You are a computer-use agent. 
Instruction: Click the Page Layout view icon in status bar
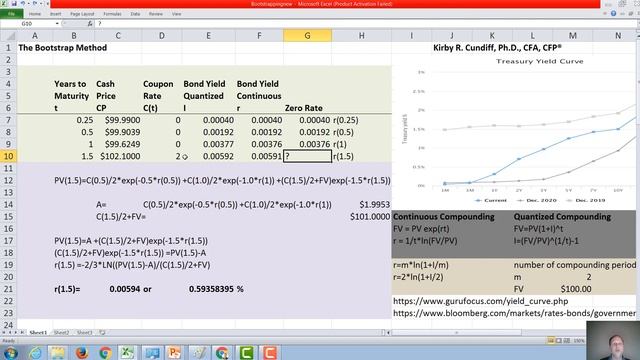point(558,340)
